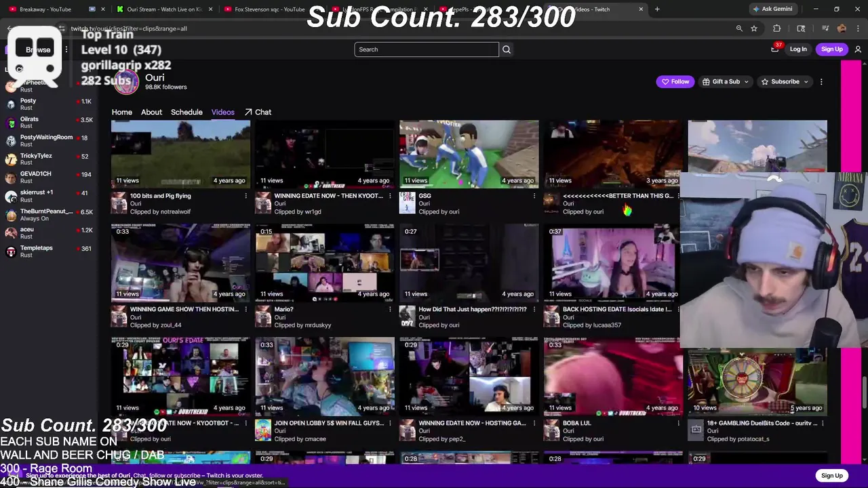
Task: Play the 'BOBA LUL' clip thumbnail
Action: (613, 377)
